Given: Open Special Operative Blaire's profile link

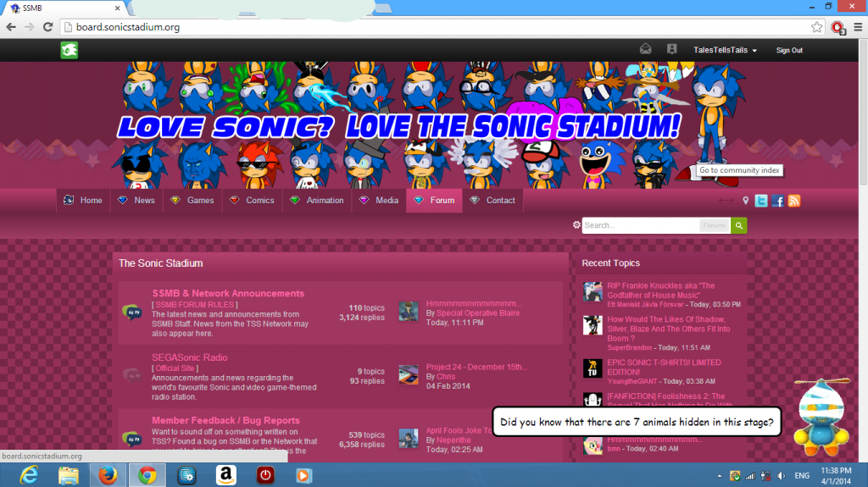Looking at the screenshot, I should tap(478, 313).
